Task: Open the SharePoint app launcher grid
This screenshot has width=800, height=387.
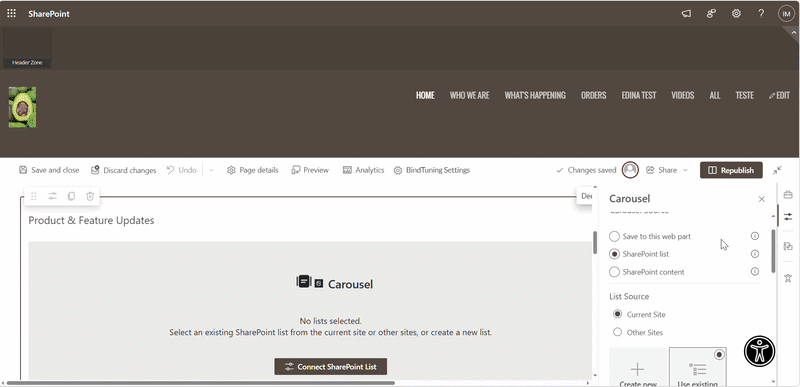Action: tap(11, 14)
